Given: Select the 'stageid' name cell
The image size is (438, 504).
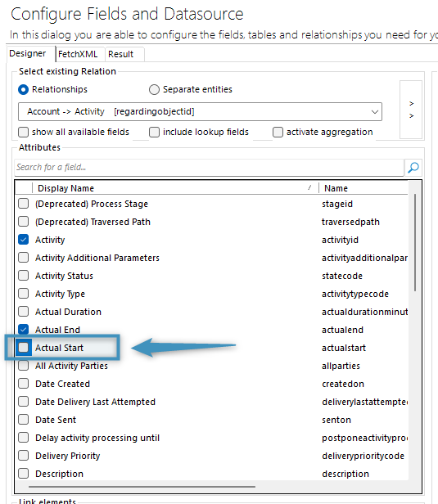Looking at the screenshot, I should click(337, 204).
